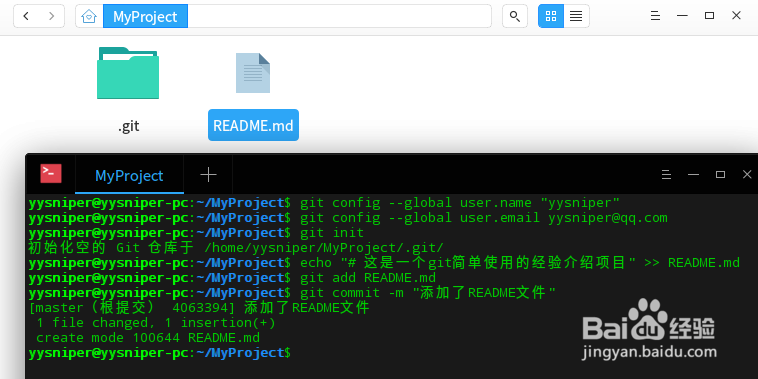Click the git add README.md command
This screenshot has height=379, width=758.
232,278
